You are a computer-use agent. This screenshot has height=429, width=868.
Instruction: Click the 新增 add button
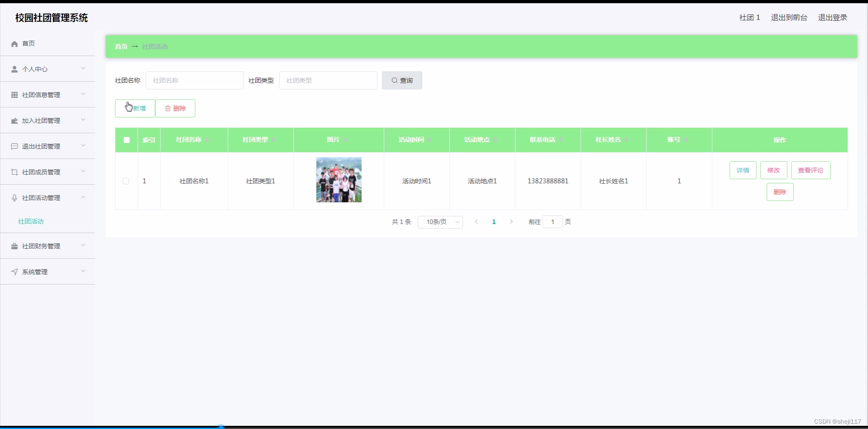(x=135, y=108)
